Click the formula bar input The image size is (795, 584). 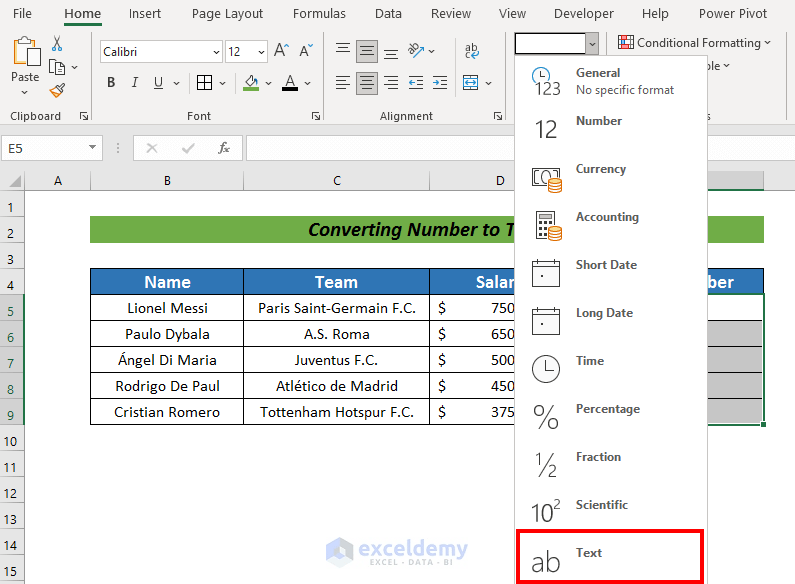click(380, 148)
